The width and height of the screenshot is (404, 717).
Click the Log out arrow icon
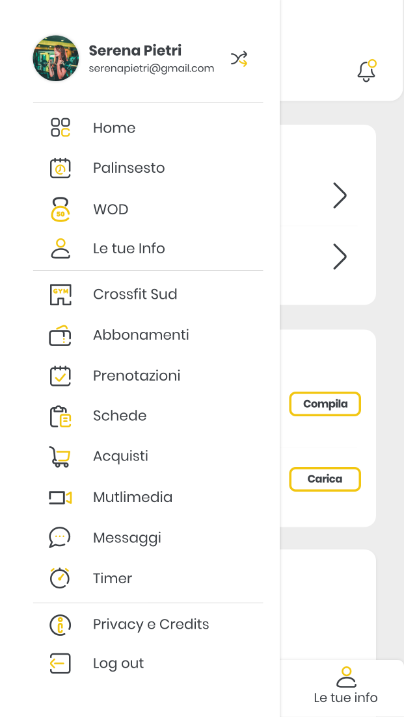[60, 663]
